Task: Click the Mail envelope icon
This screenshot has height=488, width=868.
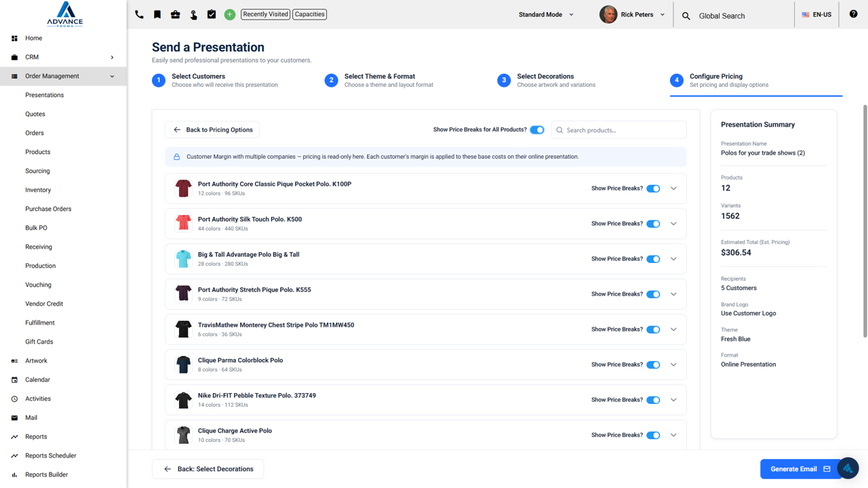Action: click(x=14, y=418)
